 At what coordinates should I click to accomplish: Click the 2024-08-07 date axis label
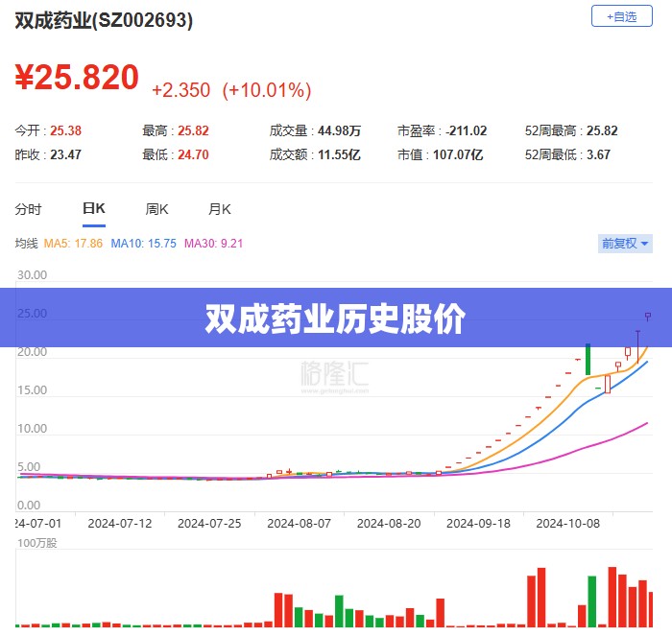coord(300,524)
